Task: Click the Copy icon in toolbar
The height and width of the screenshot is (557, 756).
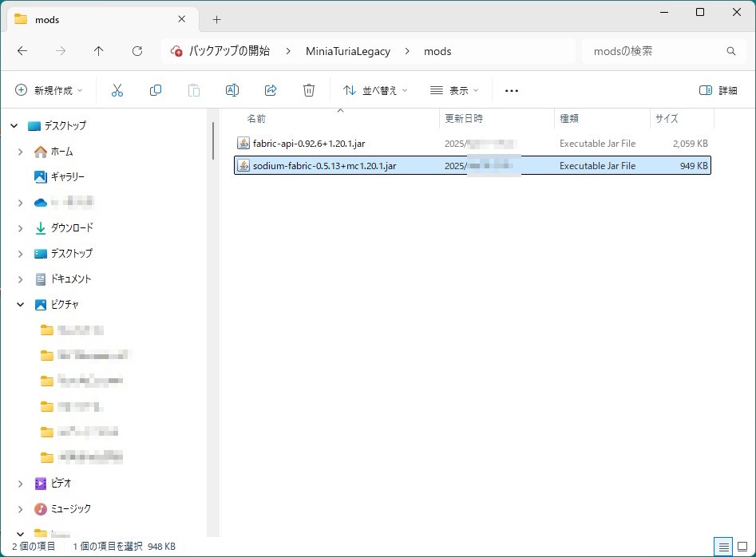Action: pos(155,90)
